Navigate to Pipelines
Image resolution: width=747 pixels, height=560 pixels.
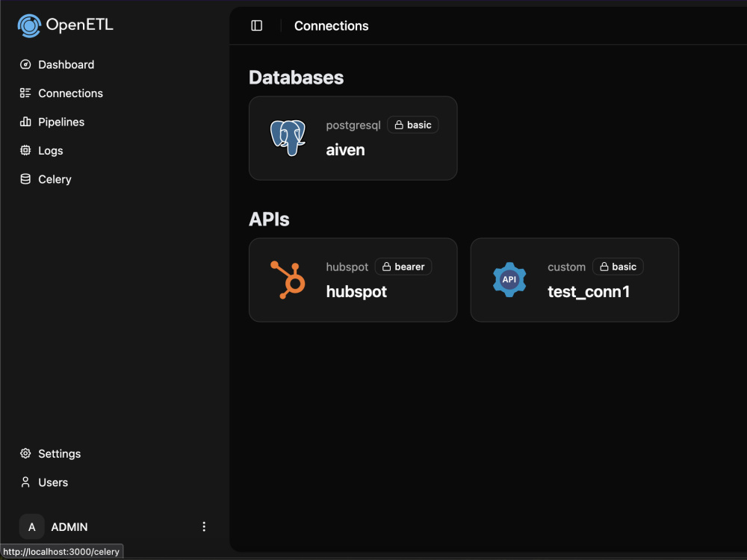61,122
